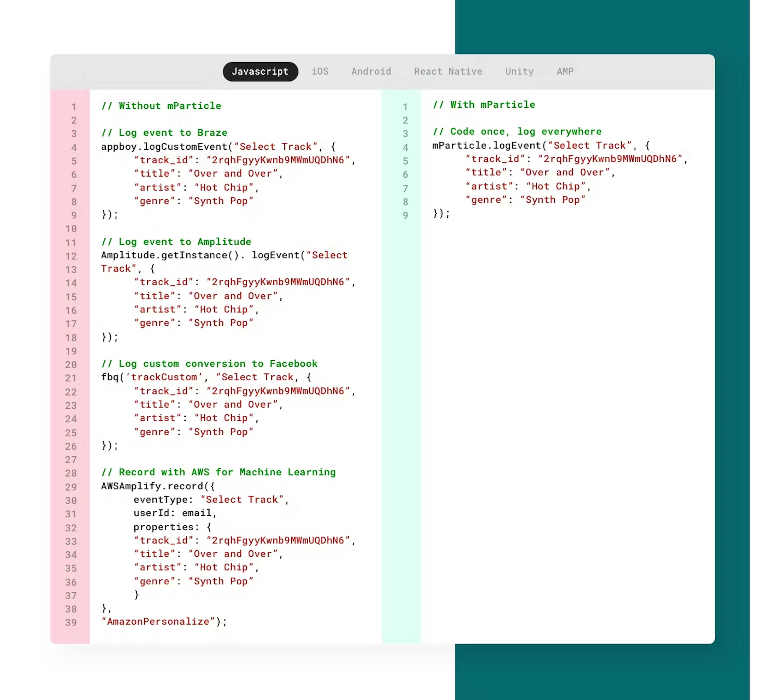Select the comment Without mParticle
This screenshot has width=765, height=700.
pos(161,105)
